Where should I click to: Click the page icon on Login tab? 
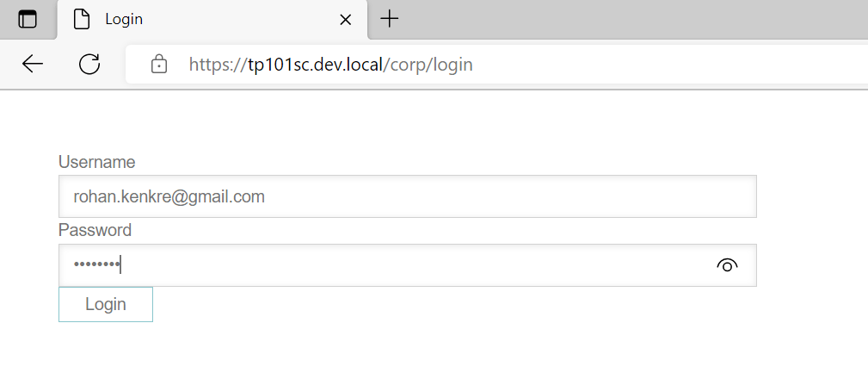pyautogui.click(x=82, y=19)
